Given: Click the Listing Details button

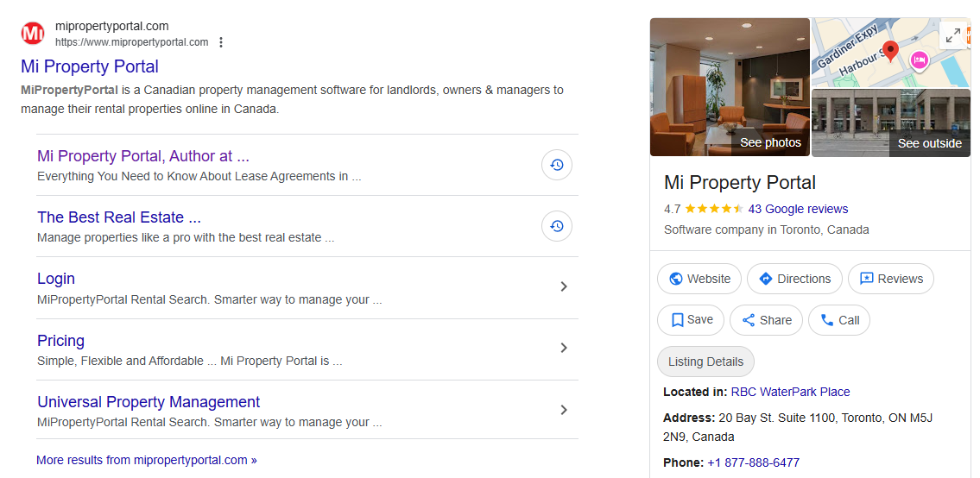Looking at the screenshot, I should point(705,362).
